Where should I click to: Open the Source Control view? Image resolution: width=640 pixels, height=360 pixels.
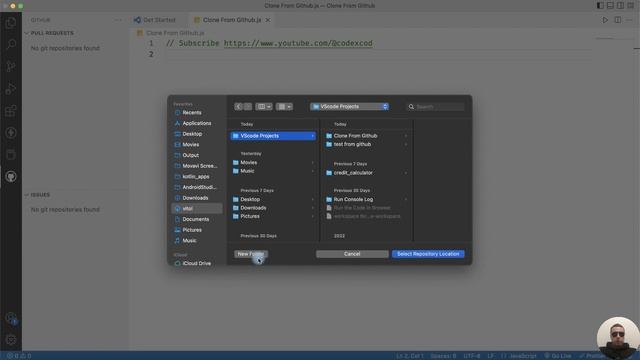tap(11, 66)
